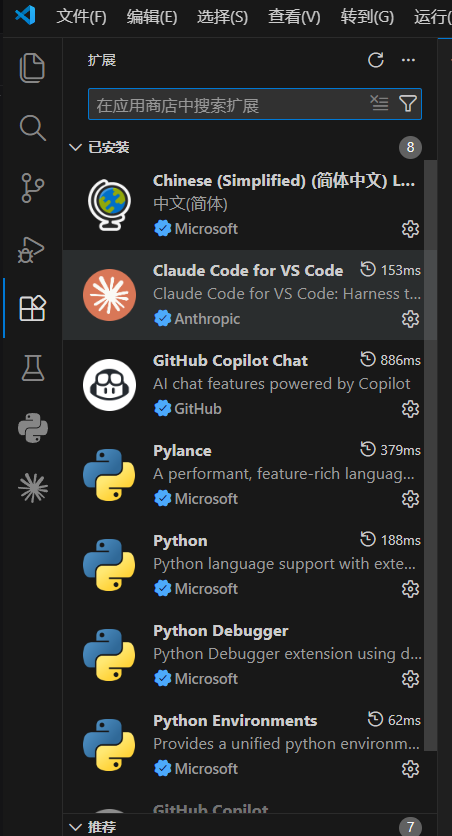Open the Source Control view

[32, 188]
